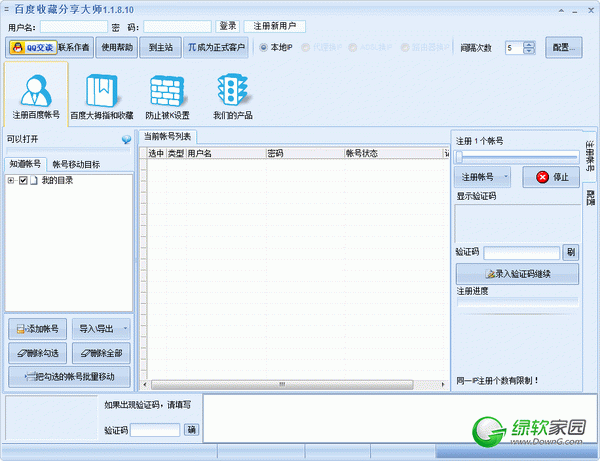Increase 间隔次数 with the up stepper
The image size is (600, 461).
529,44
